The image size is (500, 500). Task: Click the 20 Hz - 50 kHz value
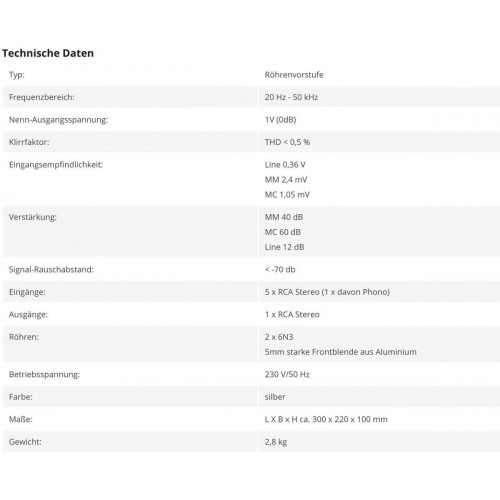tap(291, 97)
